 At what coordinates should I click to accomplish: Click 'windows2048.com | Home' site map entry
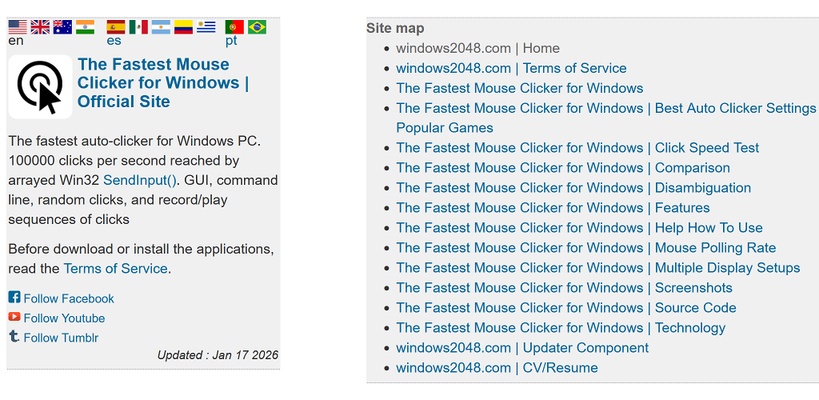[477, 48]
